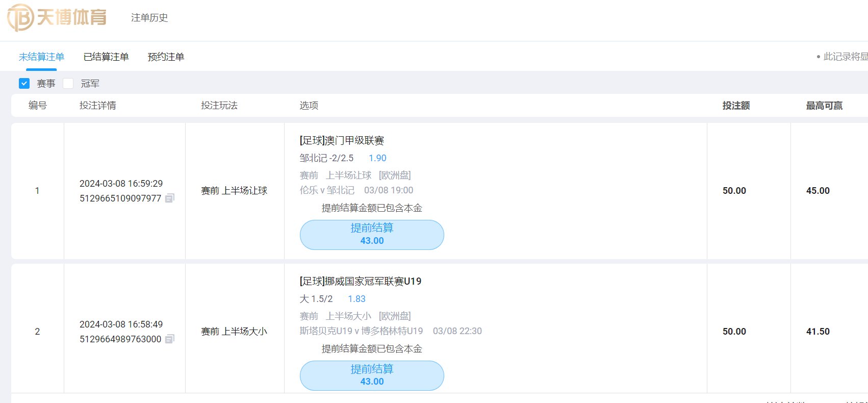The image size is (868, 403).
Task: Click the [足球]澳门甲级联赛 league title
Action: 342,140
